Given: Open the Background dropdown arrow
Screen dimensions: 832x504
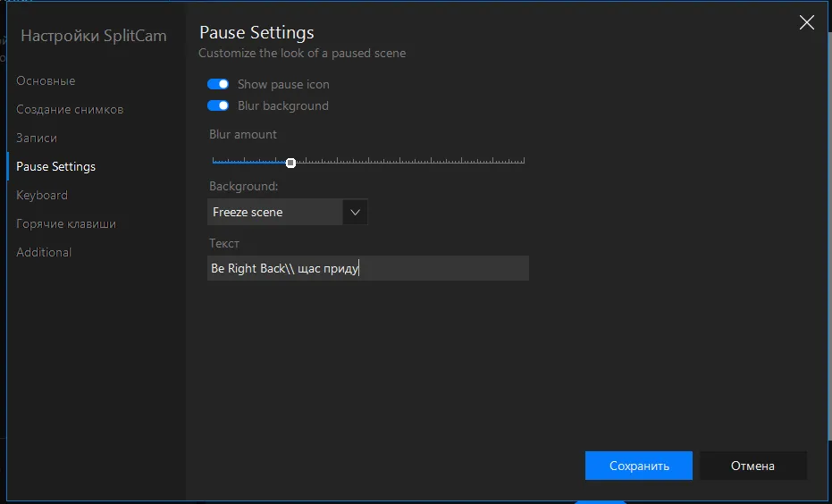Looking at the screenshot, I should coord(355,212).
